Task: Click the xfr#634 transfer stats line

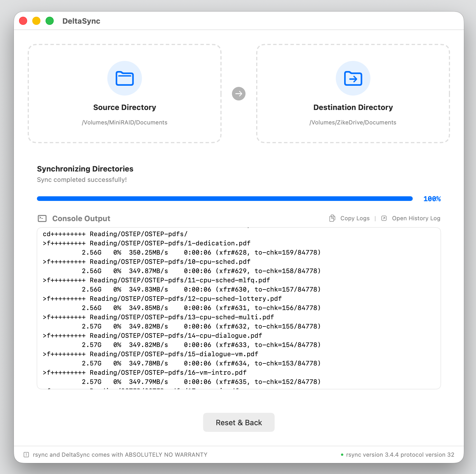Action: pos(201,363)
